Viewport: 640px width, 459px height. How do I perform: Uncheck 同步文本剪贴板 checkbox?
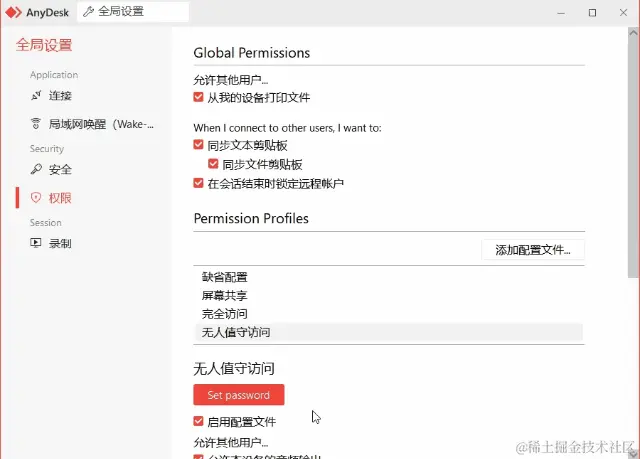(198, 145)
